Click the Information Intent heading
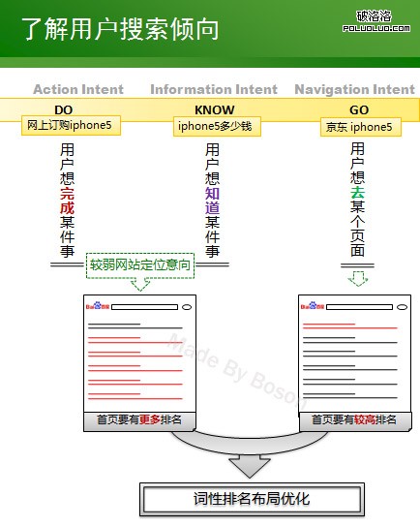This screenshot has height=527, width=420. coord(214,89)
